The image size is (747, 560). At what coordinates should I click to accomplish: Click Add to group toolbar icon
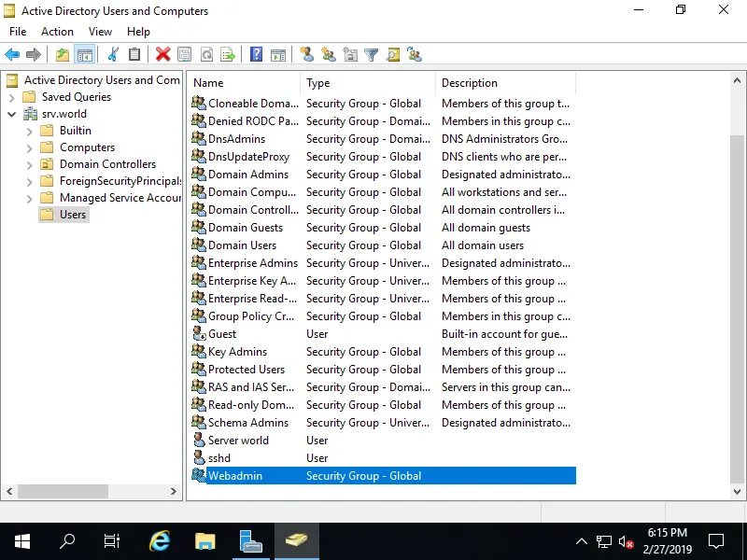click(415, 55)
